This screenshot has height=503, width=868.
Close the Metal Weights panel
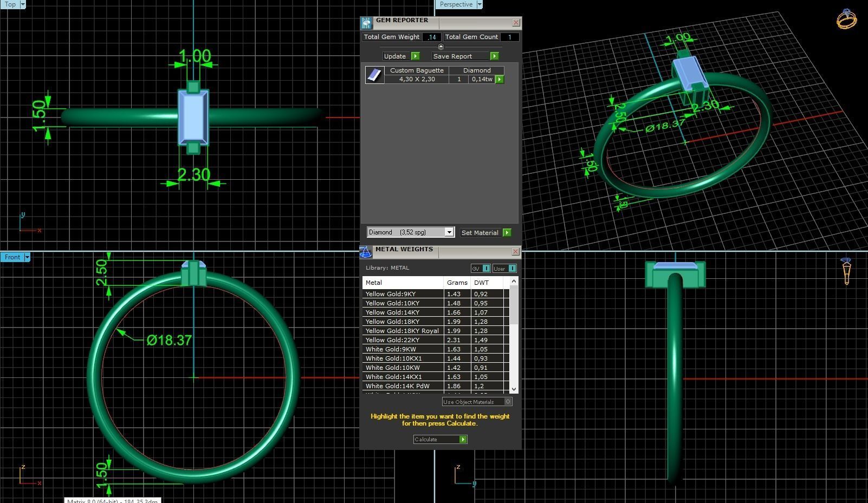pyautogui.click(x=516, y=252)
